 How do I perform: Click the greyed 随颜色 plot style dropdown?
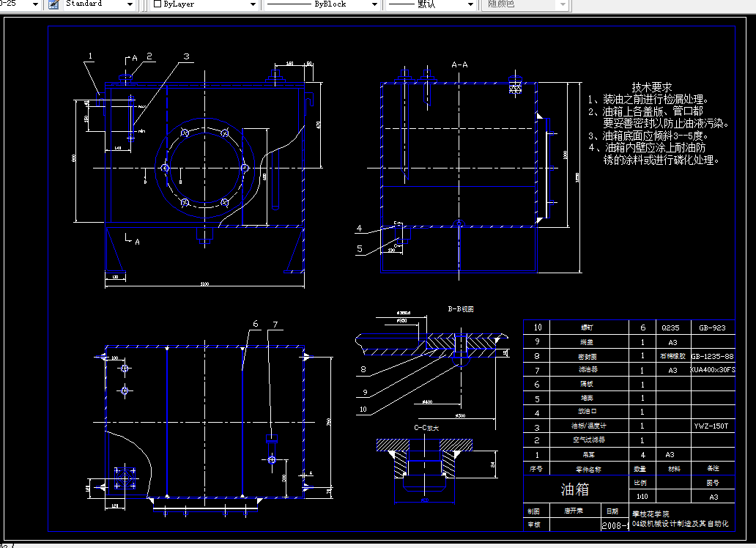coord(525,4)
